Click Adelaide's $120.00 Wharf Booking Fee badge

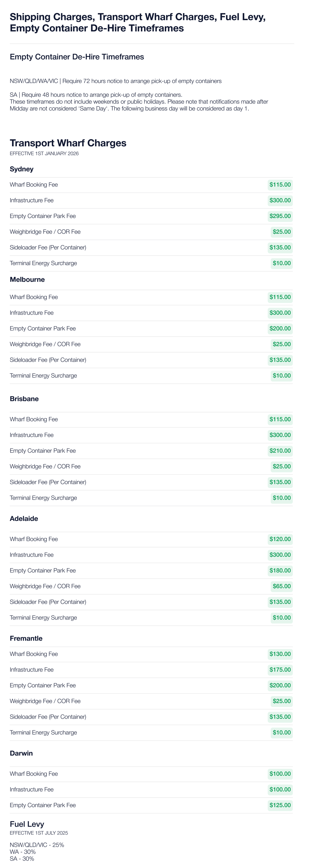coord(280,539)
